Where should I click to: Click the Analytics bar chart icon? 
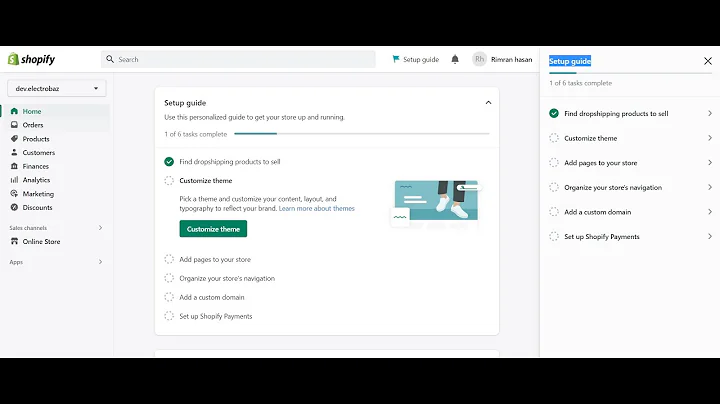(x=14, y=180)
